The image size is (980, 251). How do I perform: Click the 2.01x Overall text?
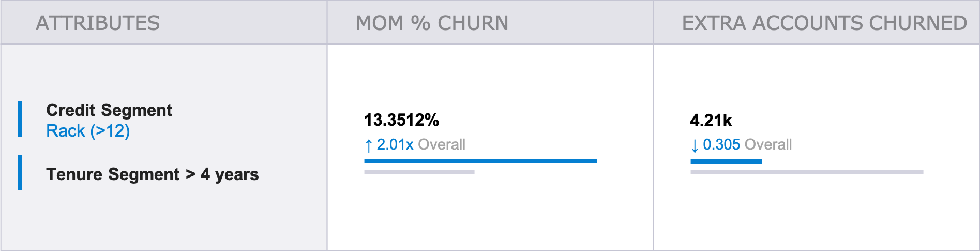[x=421, y=145]
